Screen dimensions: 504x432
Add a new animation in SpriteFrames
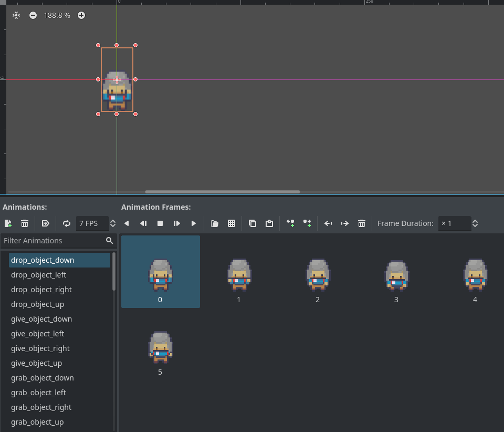click(x=8, y=223)
